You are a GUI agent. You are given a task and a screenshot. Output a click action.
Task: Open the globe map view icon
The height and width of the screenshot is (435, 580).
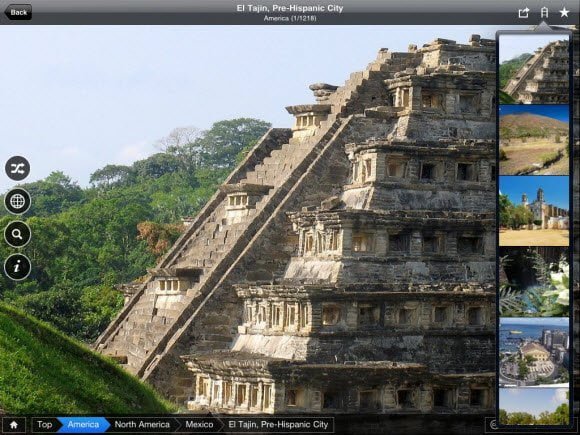(x=17, y=201)
